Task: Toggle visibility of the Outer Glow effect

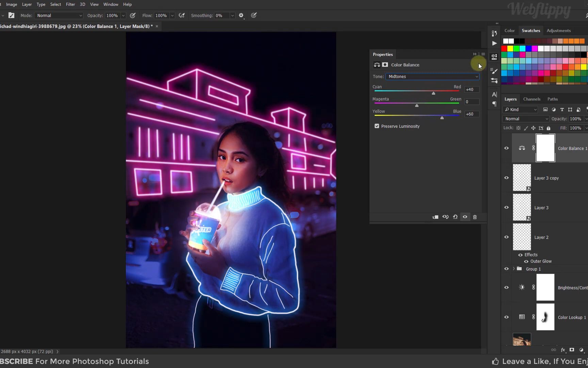Action: click(x=526, y=261)
